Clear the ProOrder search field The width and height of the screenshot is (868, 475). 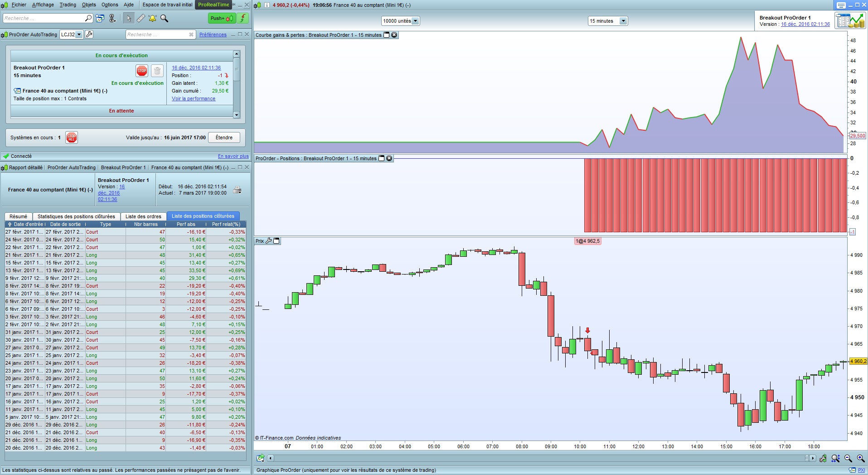191,34
